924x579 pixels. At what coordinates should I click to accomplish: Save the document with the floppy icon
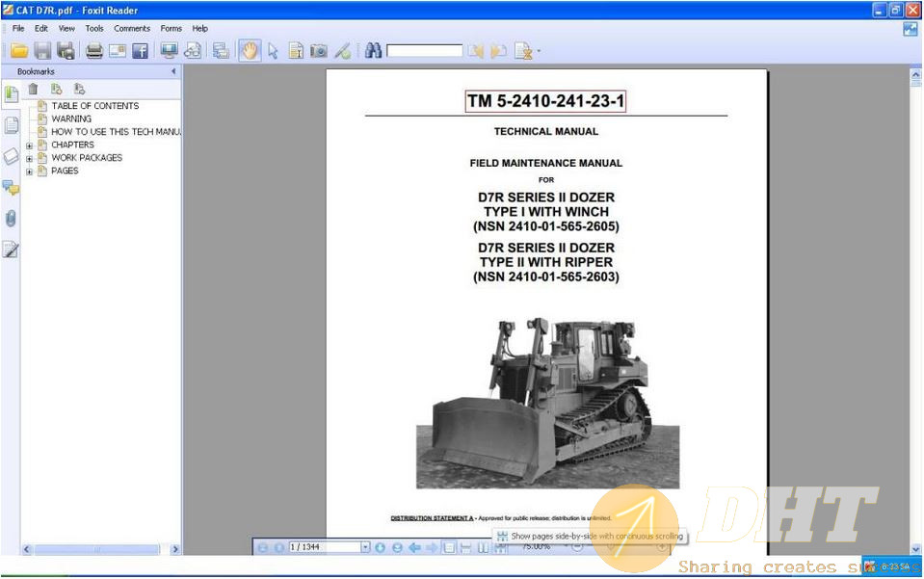coord(42,51)
